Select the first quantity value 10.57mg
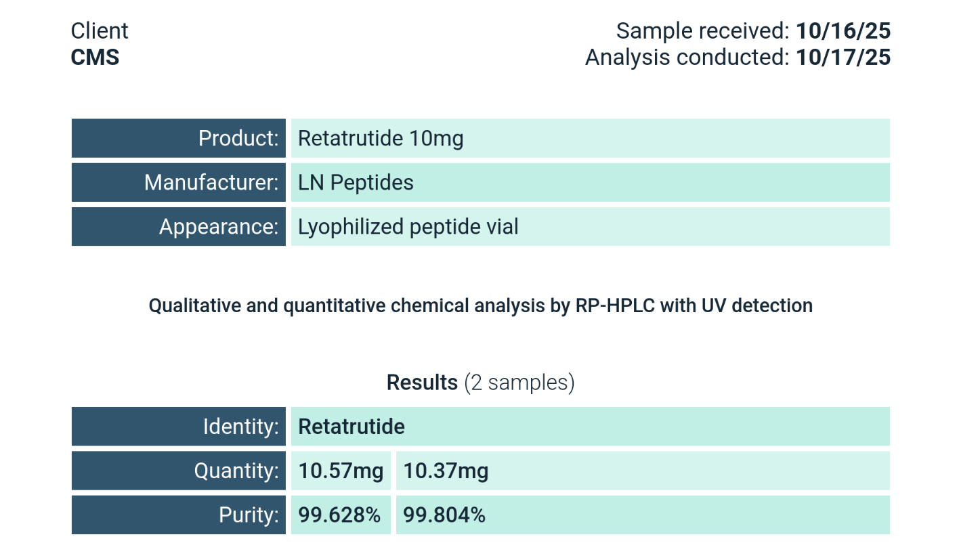Image resolution: width=980 pixels, height=560 pixels. pyautogui.click(x=341, y=471)
